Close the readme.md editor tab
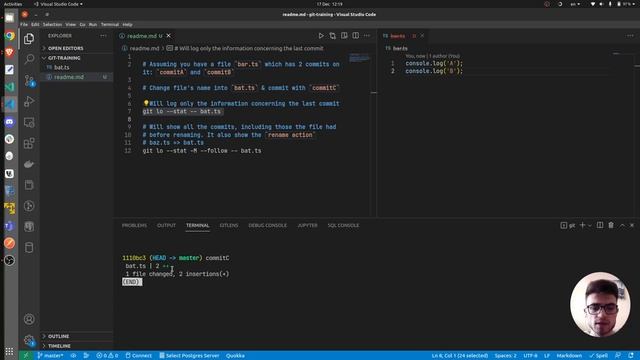Viewport: 640px width, 360px height. [x=169, y=36]
